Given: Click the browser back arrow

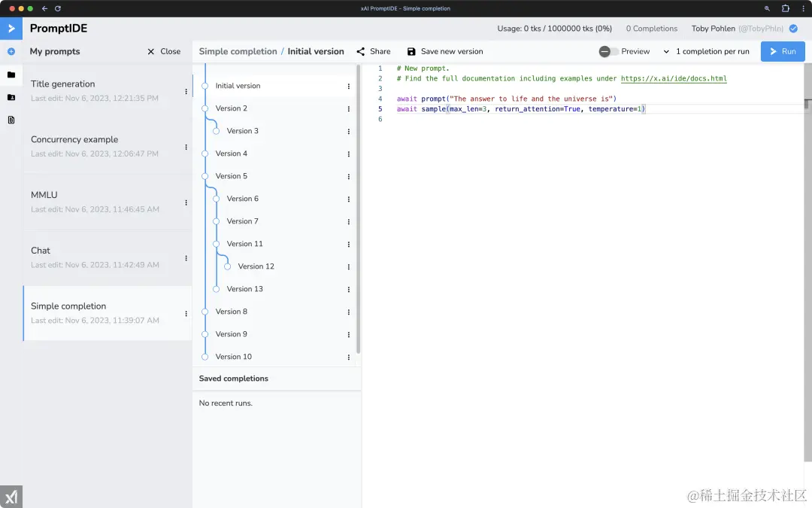Looking at the screenshot, I should pos(44,8).
